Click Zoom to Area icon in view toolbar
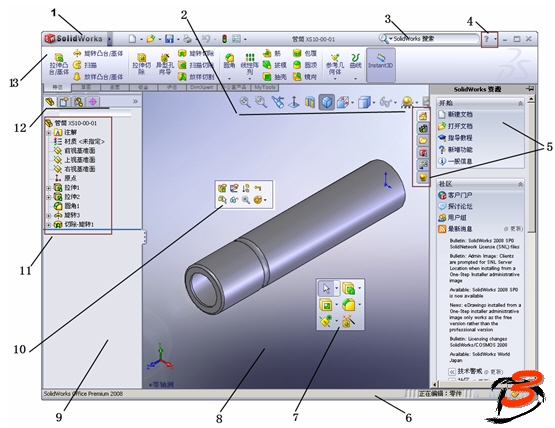 pyautogui.click(x=261, y=102)
